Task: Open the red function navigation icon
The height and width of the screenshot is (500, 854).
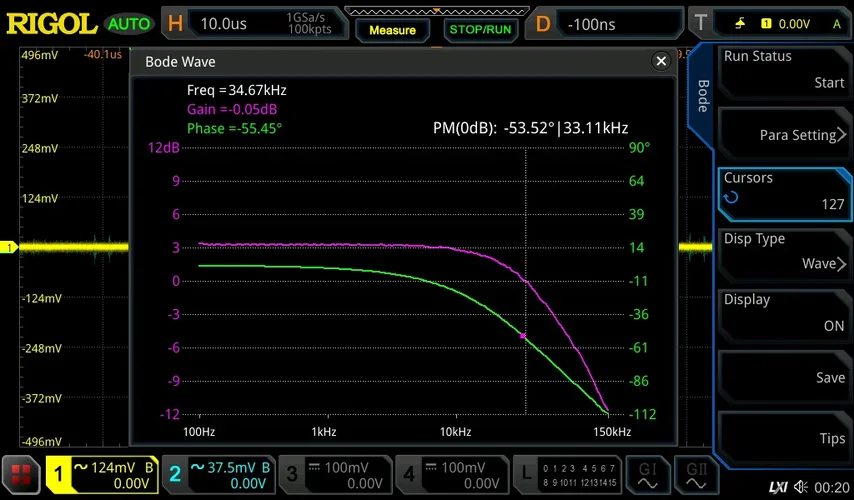Action: coord(21,475)
